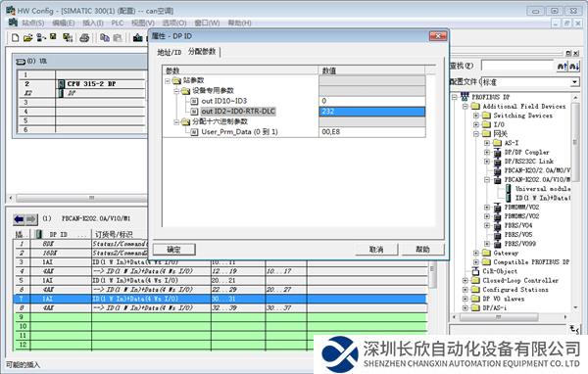Click the Copy toolbar icon
This screenshot has height=374, width=588.
[105, 37]
